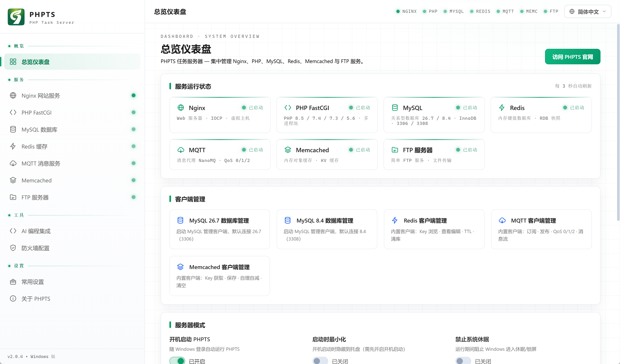
Task: Open PHP FastCGI from the sidebar
Action: (72, 112)
